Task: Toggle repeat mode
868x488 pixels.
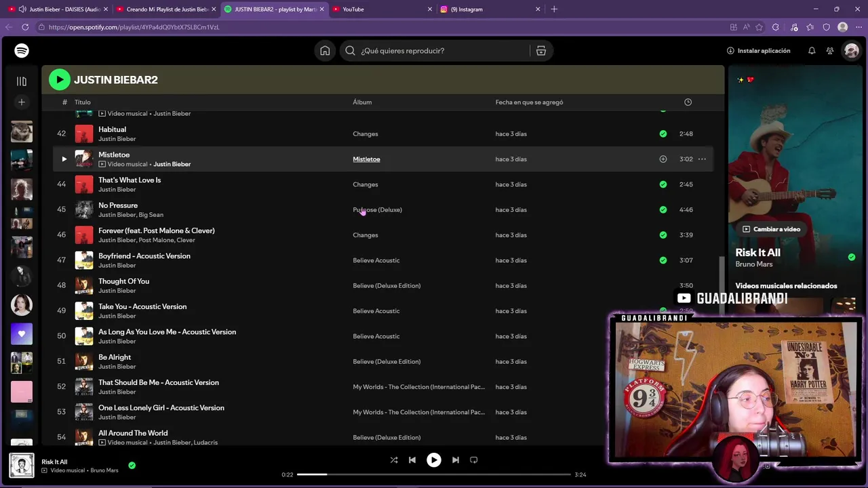Action: pyautogui.click(x=474, y=460)
